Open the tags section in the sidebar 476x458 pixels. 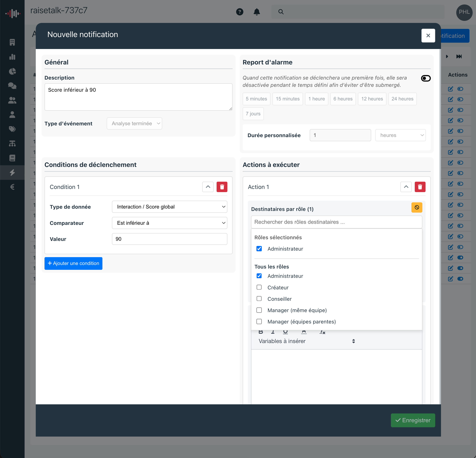pos(12,129)
